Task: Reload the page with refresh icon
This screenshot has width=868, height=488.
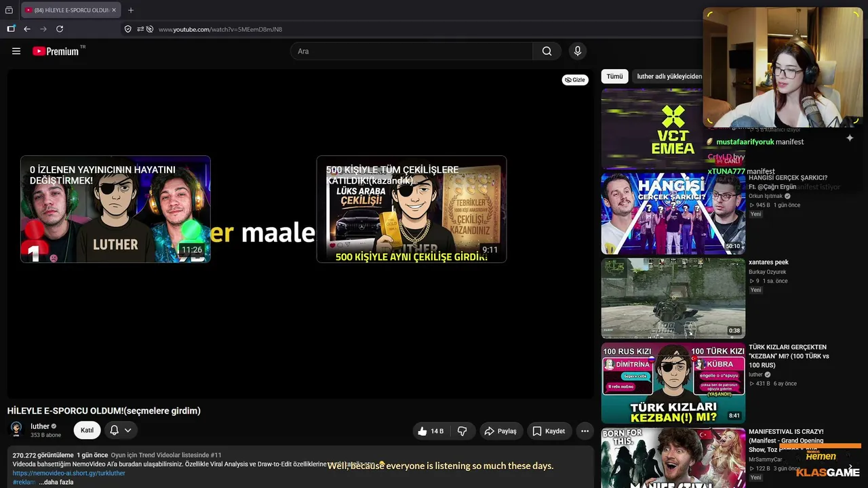Action: tap(60, 29)
